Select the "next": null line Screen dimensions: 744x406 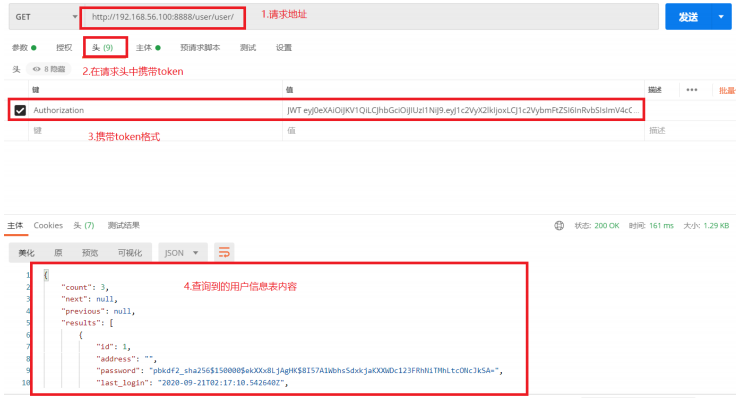[89, 299]
